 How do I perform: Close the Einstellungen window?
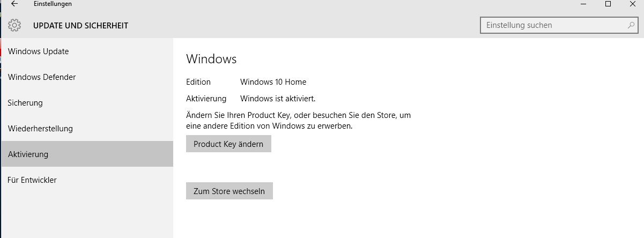pyautogui.click(x=633, y=4)
